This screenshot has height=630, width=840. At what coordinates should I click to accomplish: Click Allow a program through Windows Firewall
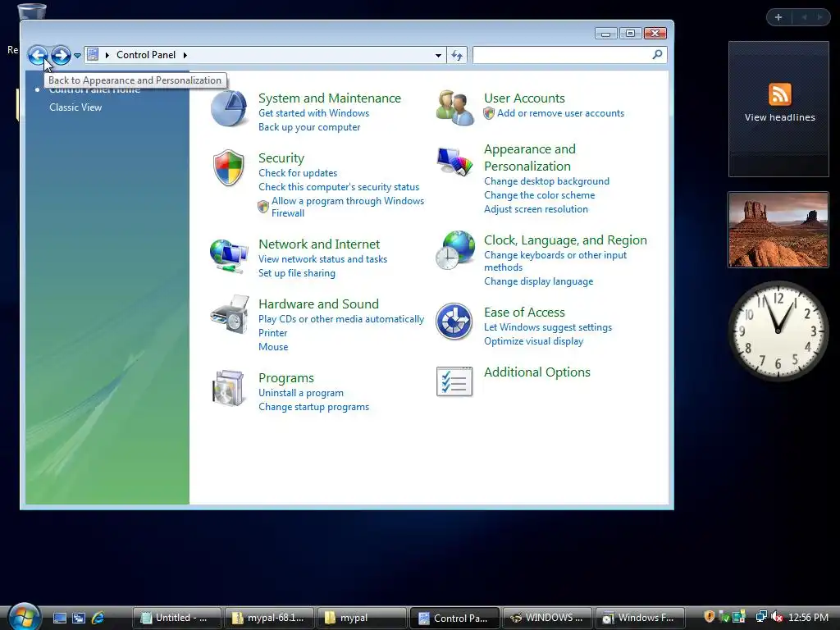pyautogui.click(x=348, y=207)
